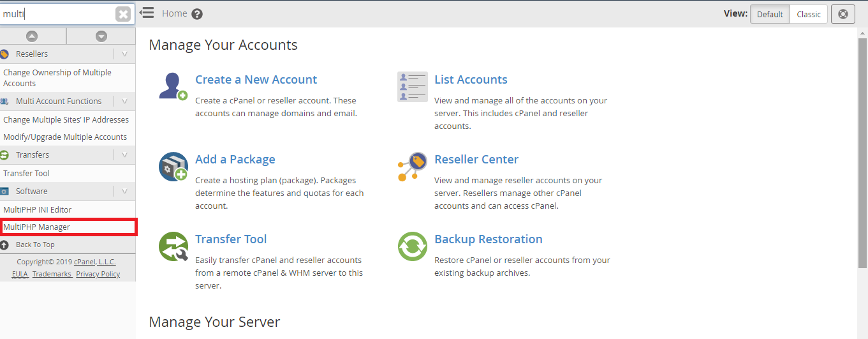Viewport: 868px width, 339px height.
Task: Collapse the Software section chevron
Action: pos(124,192)
